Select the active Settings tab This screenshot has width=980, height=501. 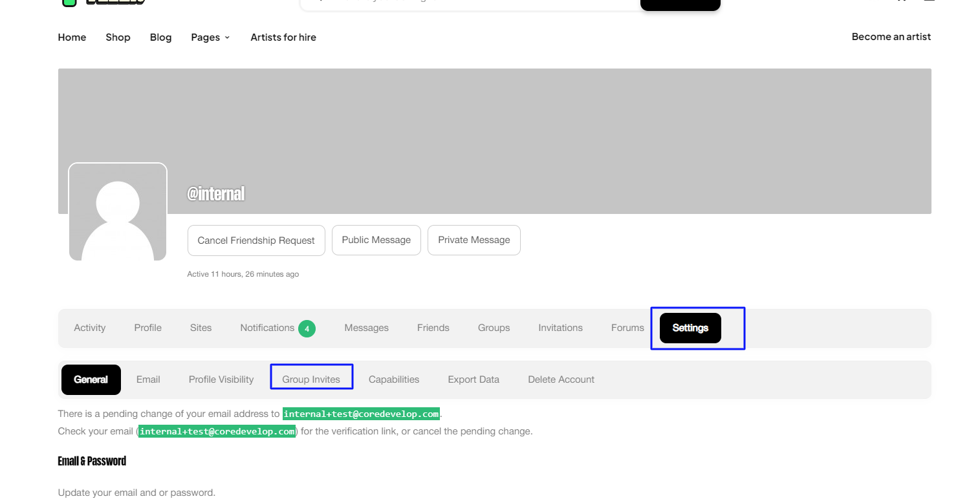[690, 328]
